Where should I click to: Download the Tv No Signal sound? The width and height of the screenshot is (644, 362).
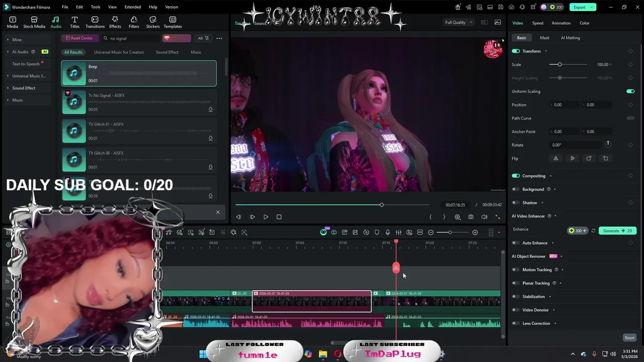(210, 109)
